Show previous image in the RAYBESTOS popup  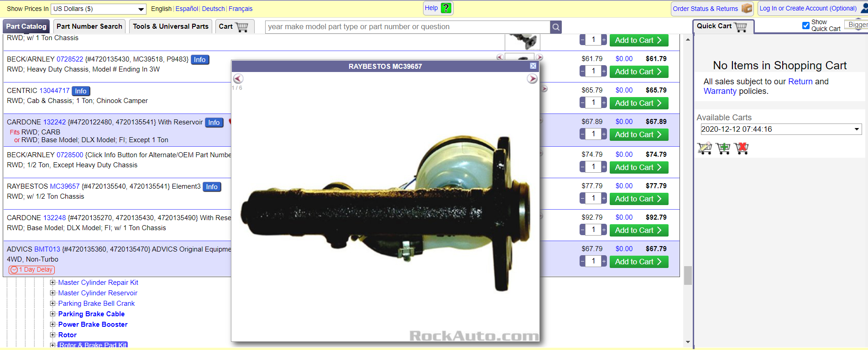[x=238, y=79]
